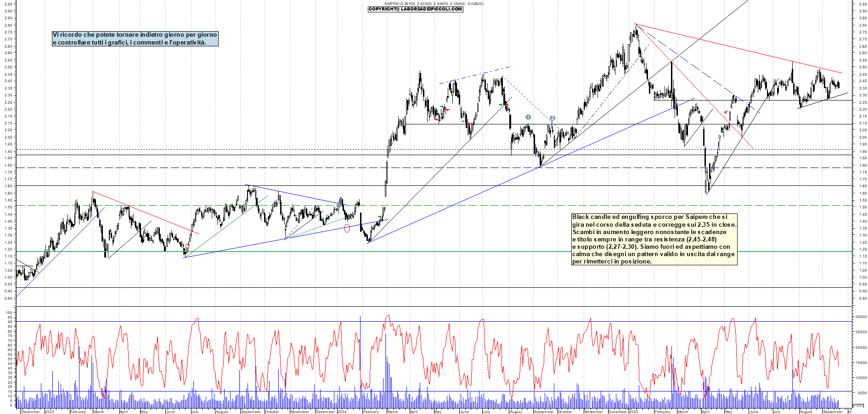This screenshot has width=868, height=414.
Task: Click the COPYRIGHT LABORSADEIPICCOLI.COM label
Action: coord(416,9)
